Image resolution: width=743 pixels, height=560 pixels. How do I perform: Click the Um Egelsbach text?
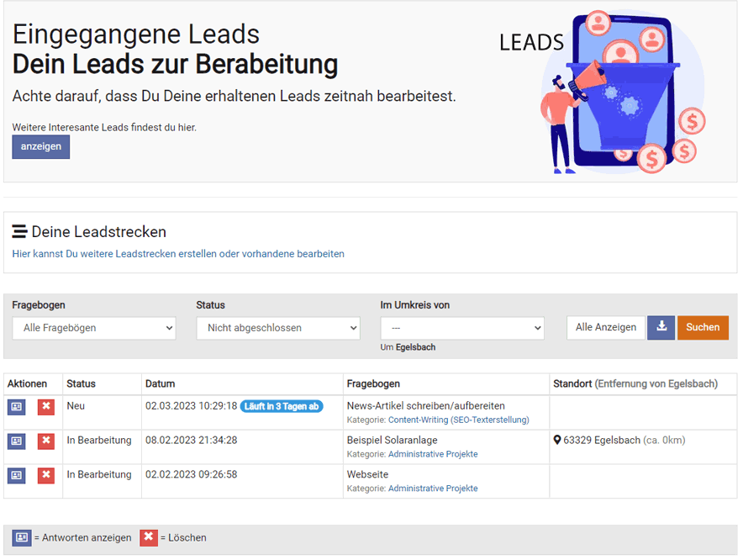click(x=408, y=347)
